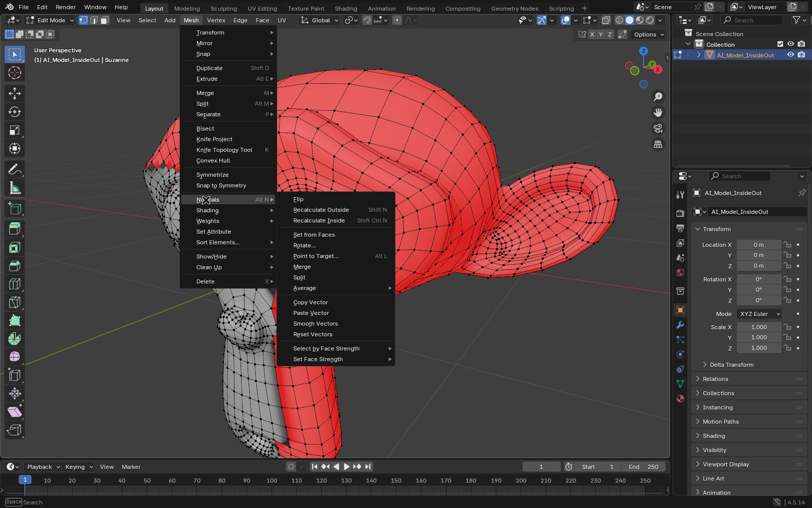Open Playback menu in timeline

click(x=43, y=467)
